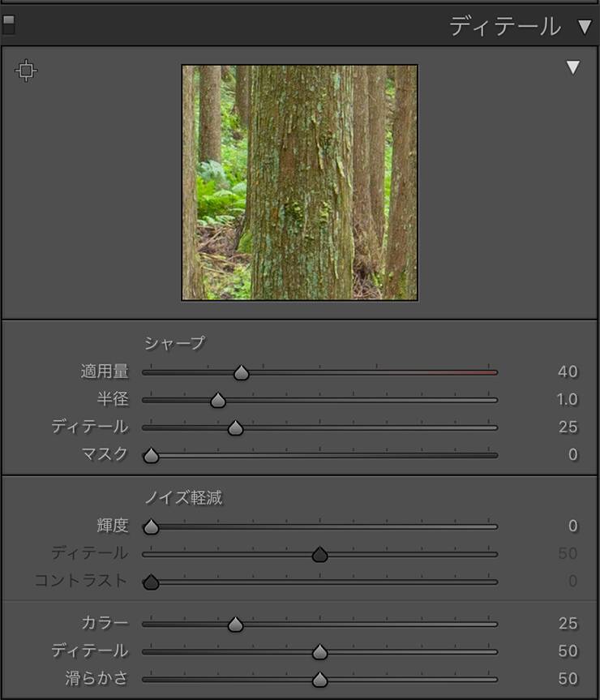
Task: Click the 半径 value field showing 1.0
Action: tap(567, 399)
